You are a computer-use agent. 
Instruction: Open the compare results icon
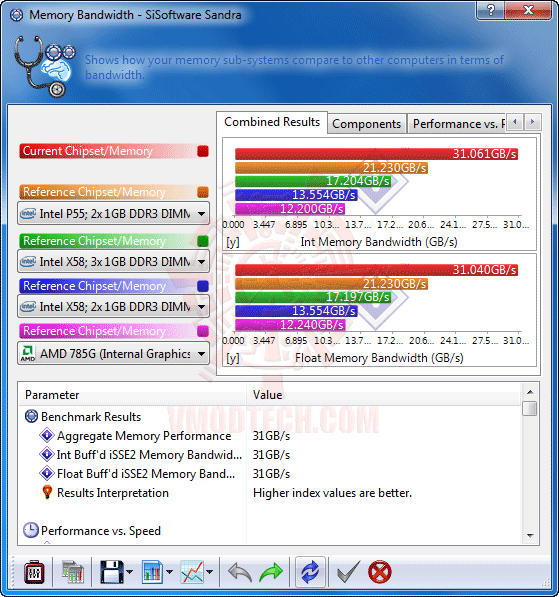(x=73, y=572)
